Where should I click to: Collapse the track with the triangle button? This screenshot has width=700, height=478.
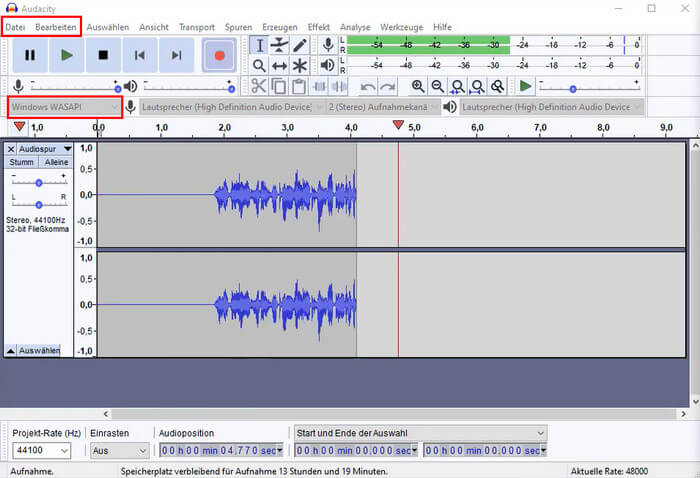[11, 351]
